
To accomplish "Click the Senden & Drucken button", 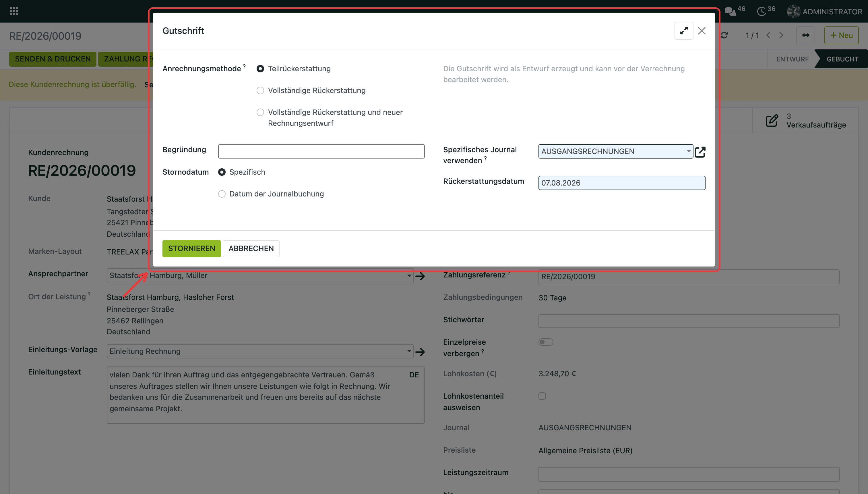I will click(x=53, y=59).
